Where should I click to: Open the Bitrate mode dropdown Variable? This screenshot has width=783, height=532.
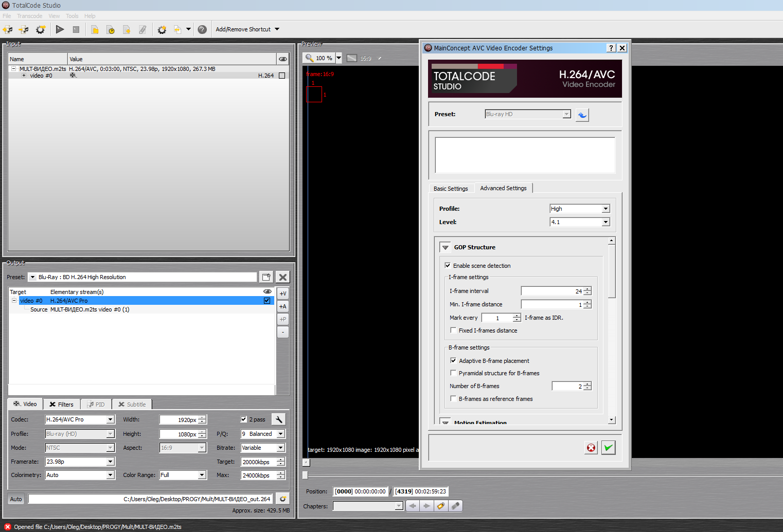(x=263, y=448)
